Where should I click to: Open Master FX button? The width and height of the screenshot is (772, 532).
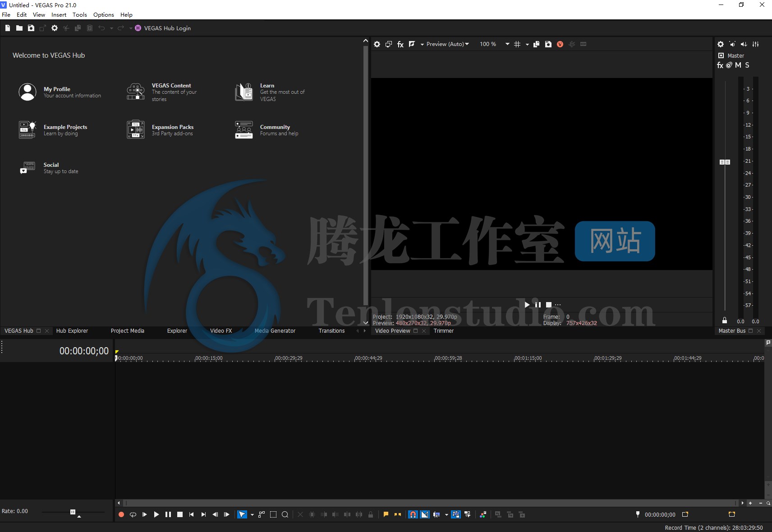[x=720, y=65]
